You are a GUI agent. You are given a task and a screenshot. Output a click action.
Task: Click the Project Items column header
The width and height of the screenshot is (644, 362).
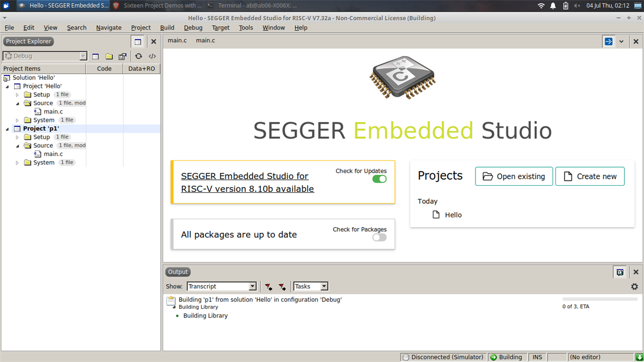pos(43,68)
